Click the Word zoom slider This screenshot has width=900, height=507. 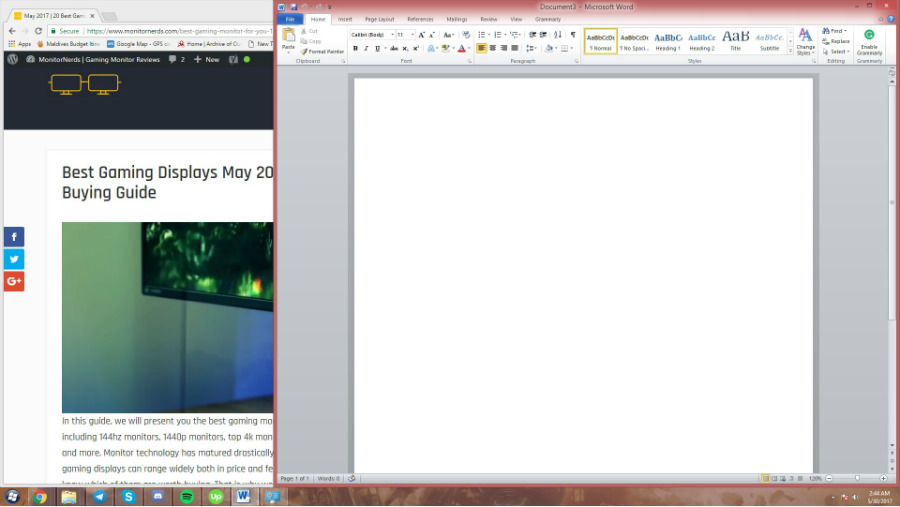[x=856, y=479]
